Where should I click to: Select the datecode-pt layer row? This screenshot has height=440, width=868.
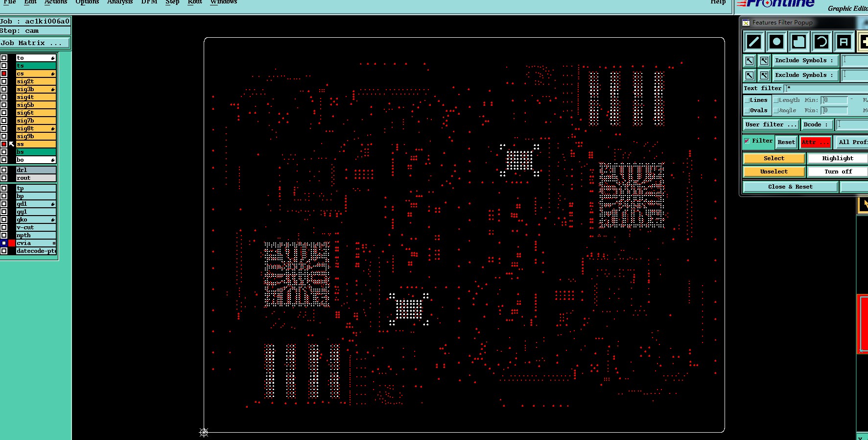pyautogui.click(x=36, y=251)
